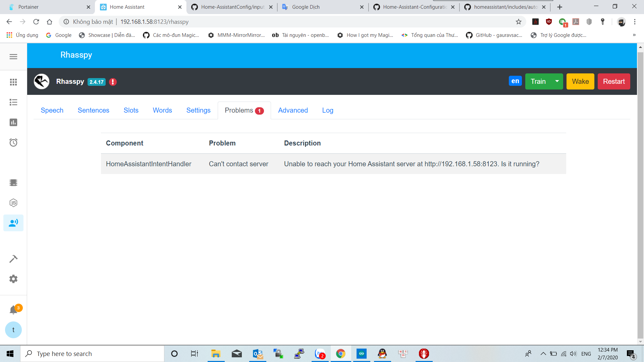Image resolution: width=644 pixels, height=362 pixels.
Task: Open the History bar-chart icon in sidebar
Action: coord(13,122)
